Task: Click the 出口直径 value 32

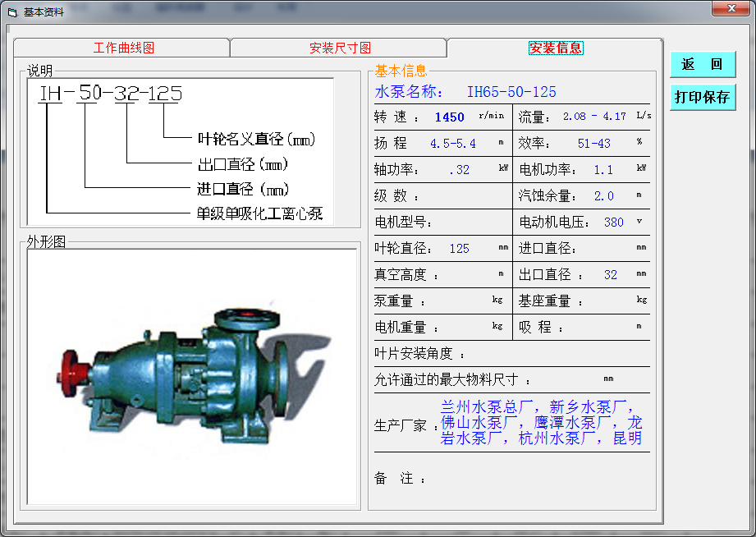Action: tap(611, 274)
